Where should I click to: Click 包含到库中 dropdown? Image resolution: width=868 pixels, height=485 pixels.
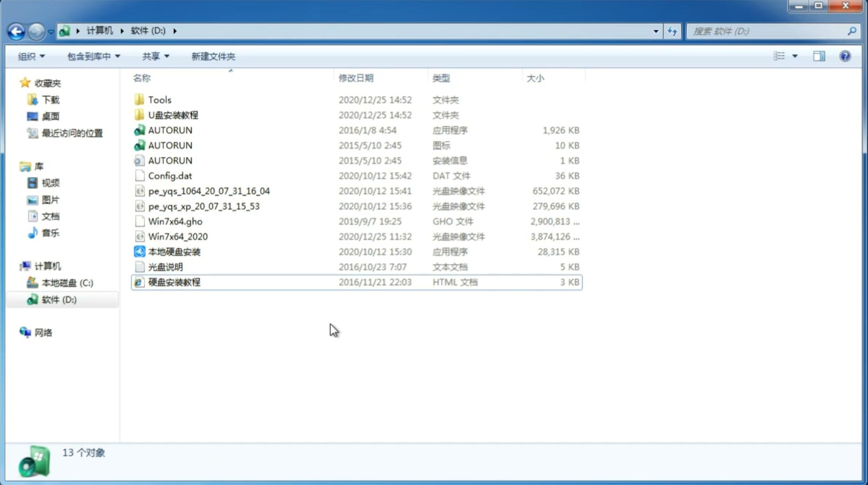pos(93,56)
